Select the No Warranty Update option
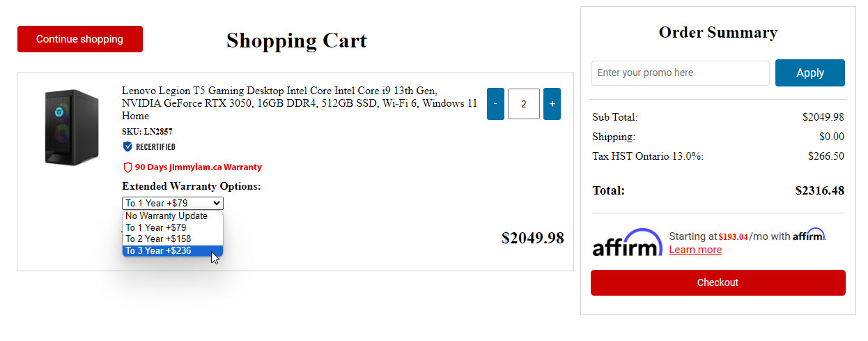Image resolution: width=868 pixels, height=341 pixels. pos(166,216)
